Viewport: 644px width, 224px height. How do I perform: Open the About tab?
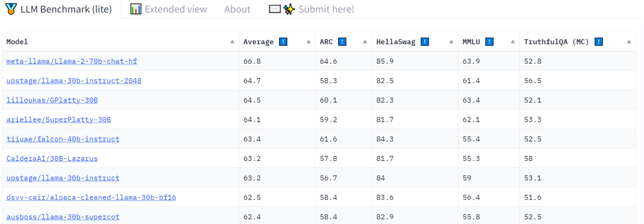237,9
